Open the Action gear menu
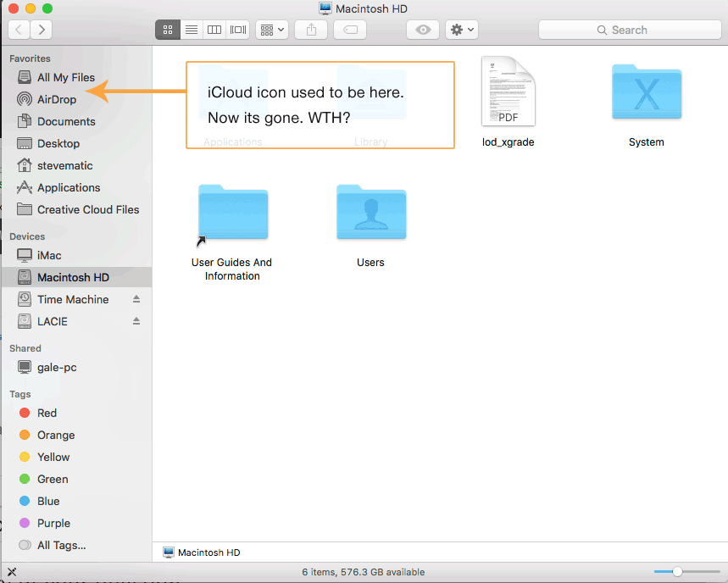This screenshot has width=728, height=583. (x=462, y=30)
